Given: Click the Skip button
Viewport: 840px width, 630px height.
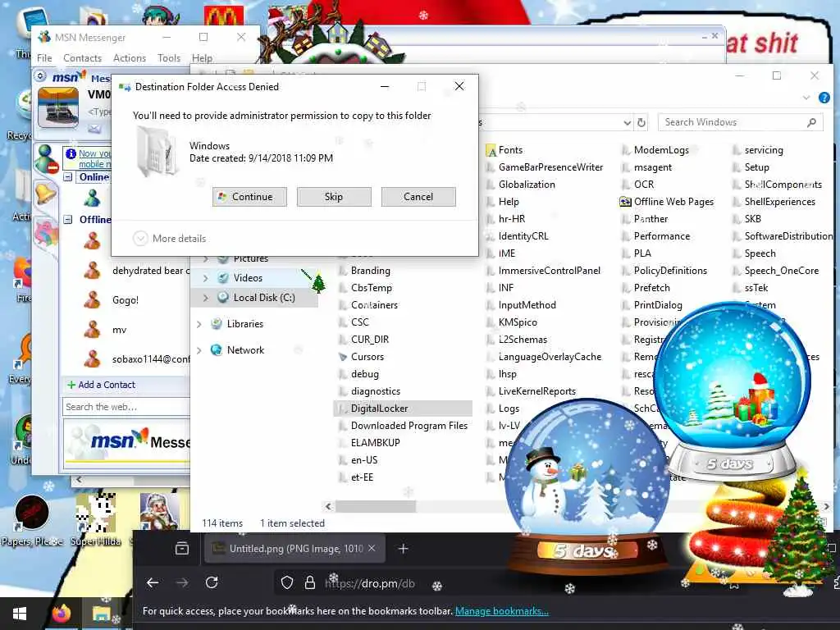Looking at the screenshot, I should pos(334,197).
